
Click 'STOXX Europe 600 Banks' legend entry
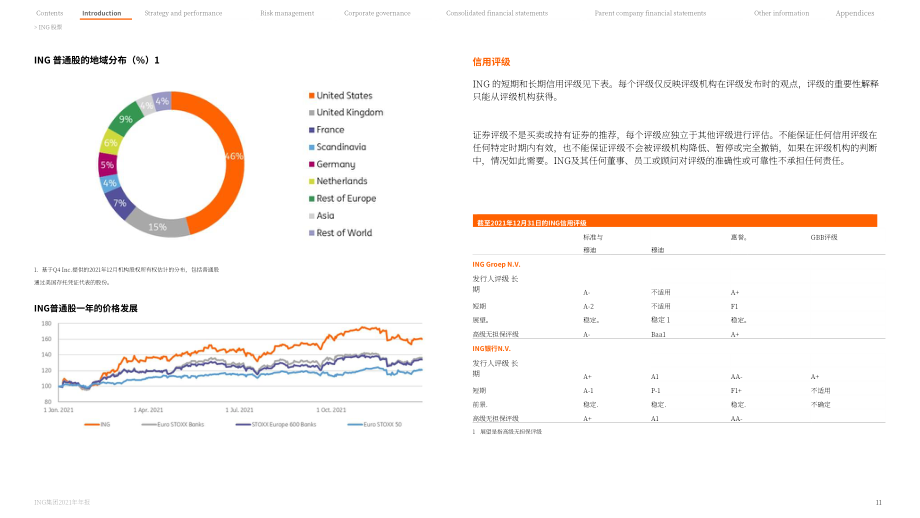(x=276, y=424)
